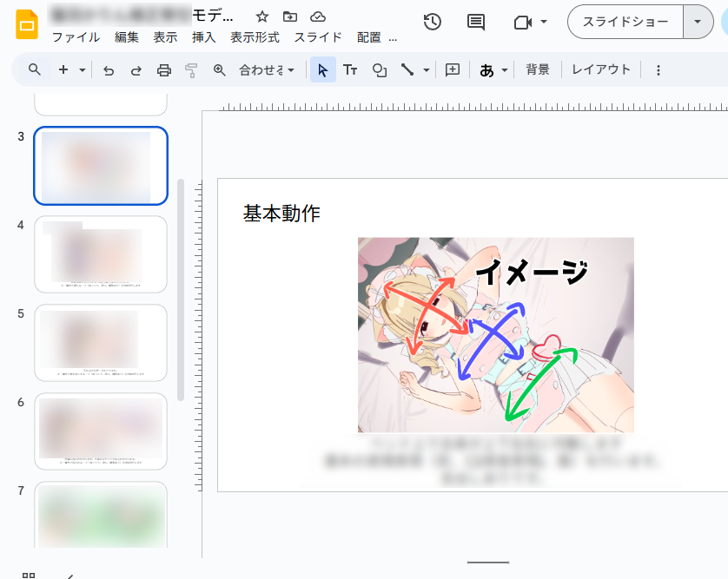Viewport: 728px width, 579px height.
Task: Open the shape insert tool
Action: (379, 70)
